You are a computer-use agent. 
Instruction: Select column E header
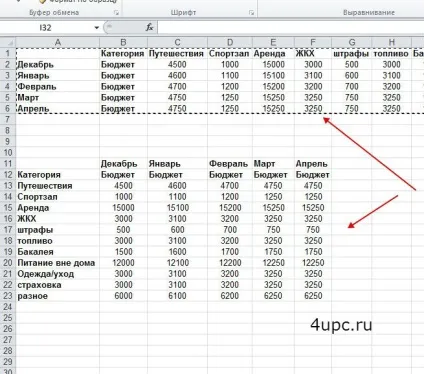[273, 42]
